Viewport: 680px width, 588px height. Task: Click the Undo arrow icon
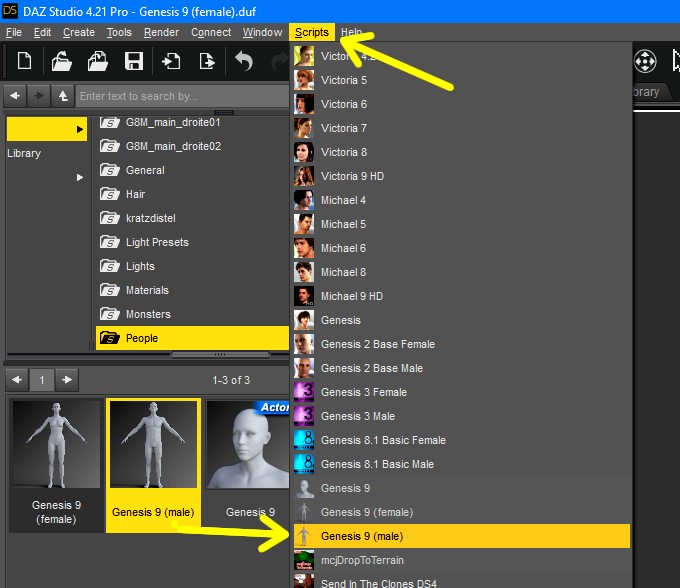244,61
